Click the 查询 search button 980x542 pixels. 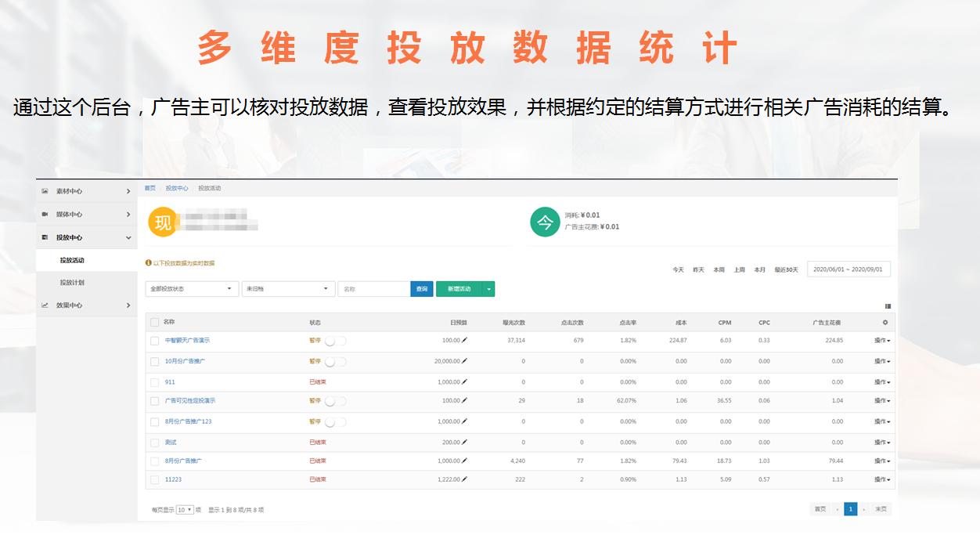coord(421,287)
